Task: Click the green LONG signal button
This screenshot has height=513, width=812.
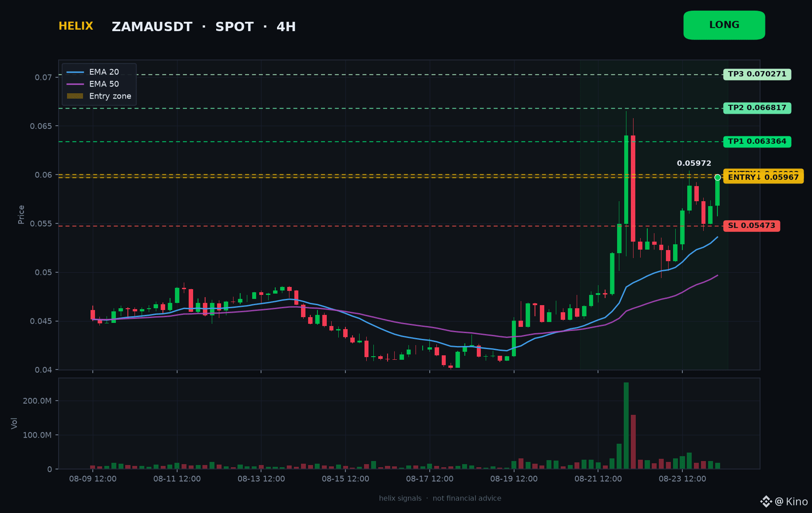Action: pyautogui.click(x=724, y=25)
